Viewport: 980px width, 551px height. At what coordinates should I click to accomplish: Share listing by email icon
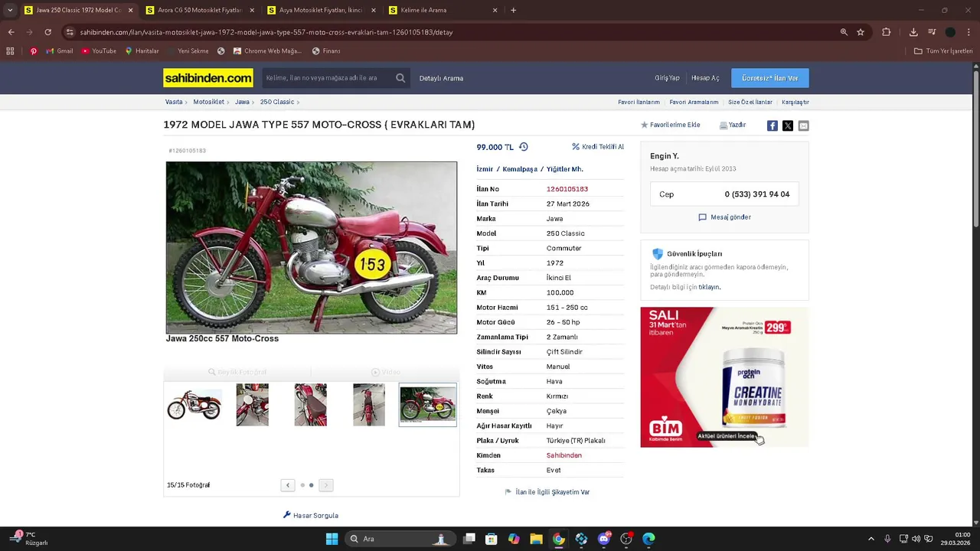pyautogui.click(x=803, y=126)
